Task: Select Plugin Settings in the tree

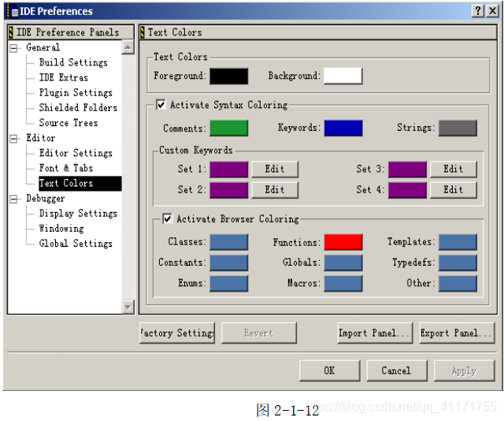Action: pyautogui.click(x=76, y=93)
